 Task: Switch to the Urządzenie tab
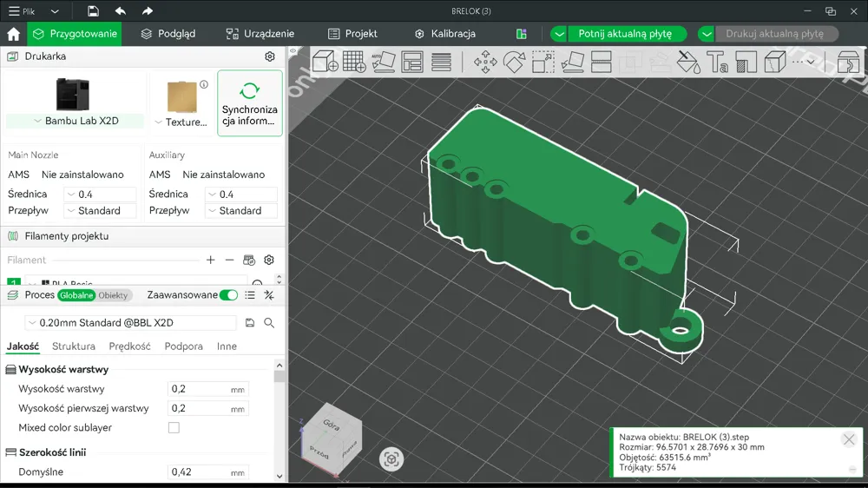(260, 34)
